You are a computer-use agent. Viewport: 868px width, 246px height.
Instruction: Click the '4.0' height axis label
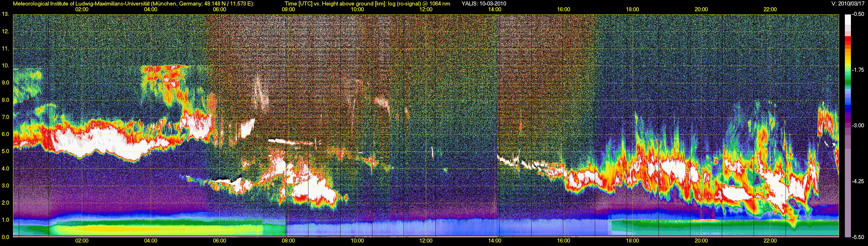[x=5, y=168]
